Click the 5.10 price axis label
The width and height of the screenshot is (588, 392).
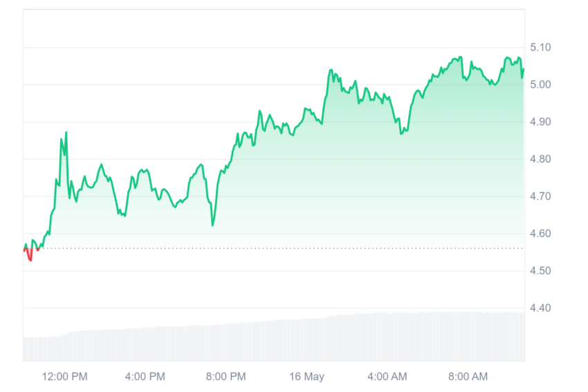540,47
